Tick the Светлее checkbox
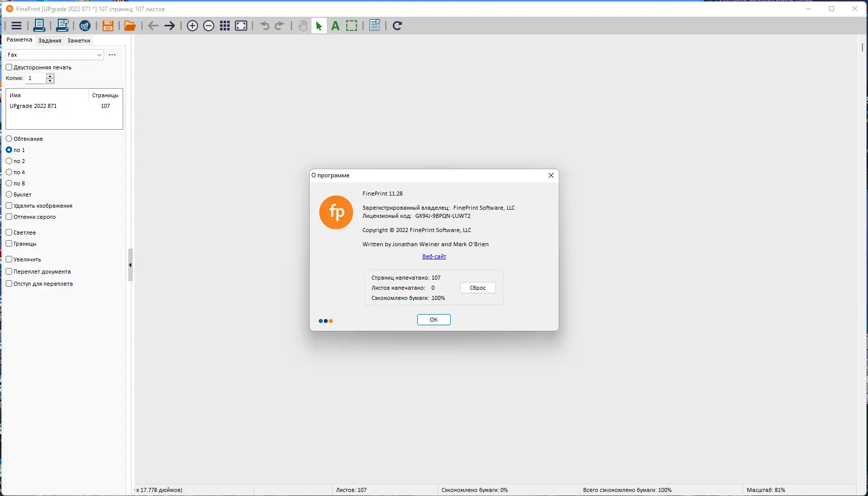The image size is (868, 496). tap(9, 233)
